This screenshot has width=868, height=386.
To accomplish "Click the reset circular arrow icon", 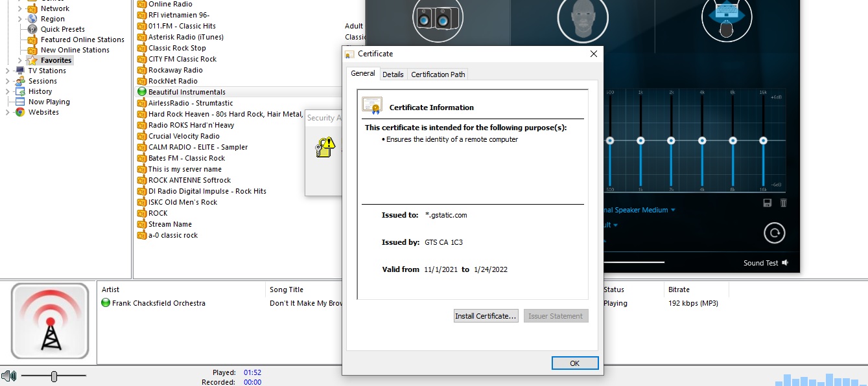I will click(x=774, y=233).
